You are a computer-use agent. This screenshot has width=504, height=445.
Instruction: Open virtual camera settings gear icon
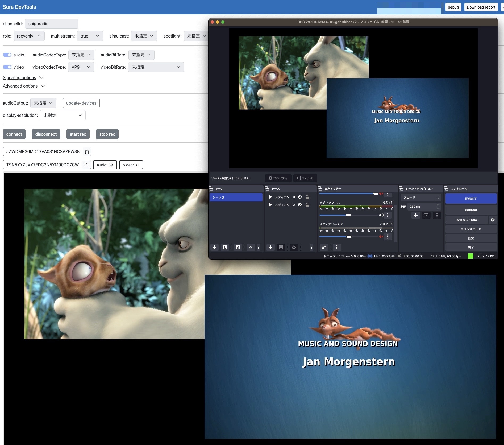[x=493, y=220]
